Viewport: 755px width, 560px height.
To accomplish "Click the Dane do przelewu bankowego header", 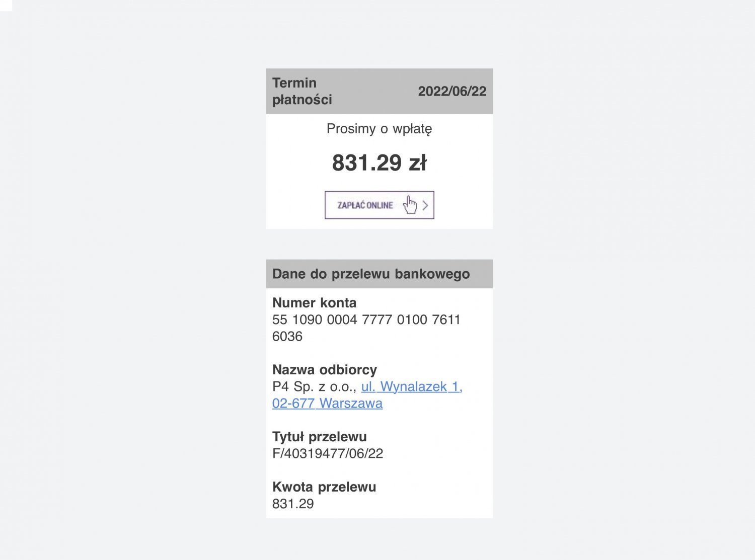I will (x=371, y=274).
